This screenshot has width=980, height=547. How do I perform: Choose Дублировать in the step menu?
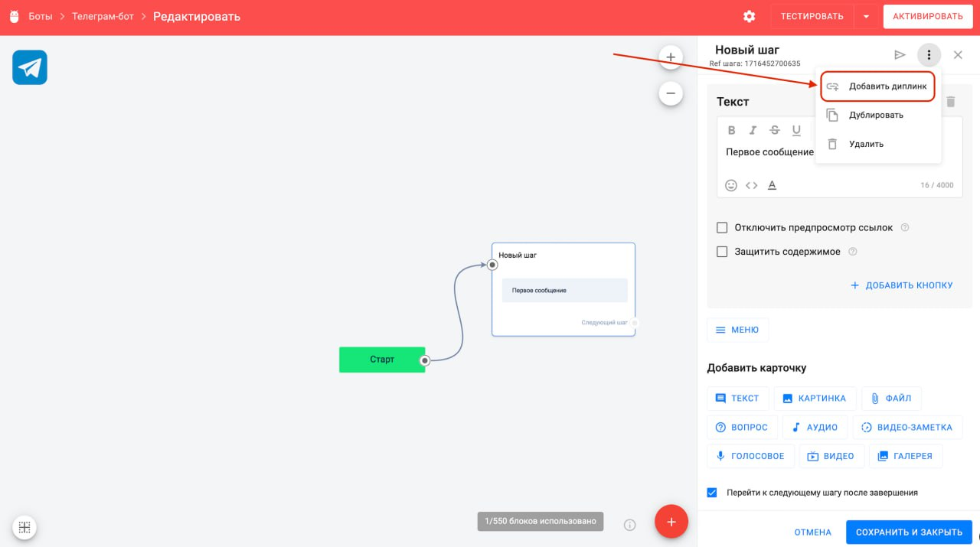pos(876,116)
